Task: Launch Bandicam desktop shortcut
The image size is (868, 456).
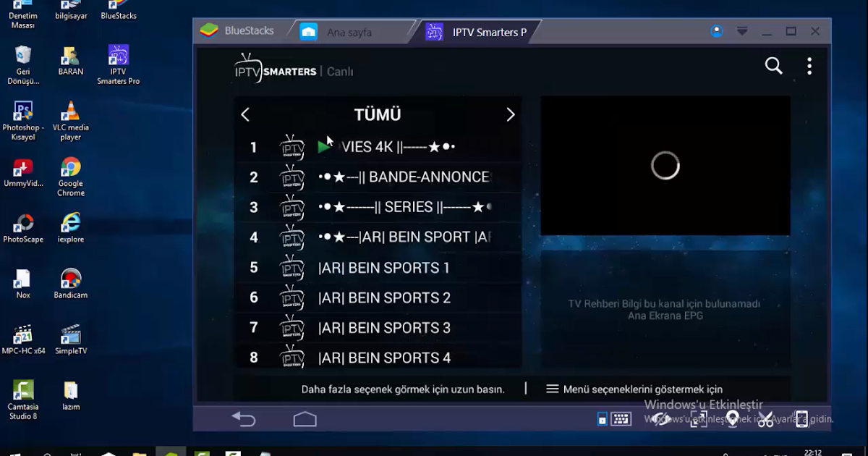Action: 71,284
